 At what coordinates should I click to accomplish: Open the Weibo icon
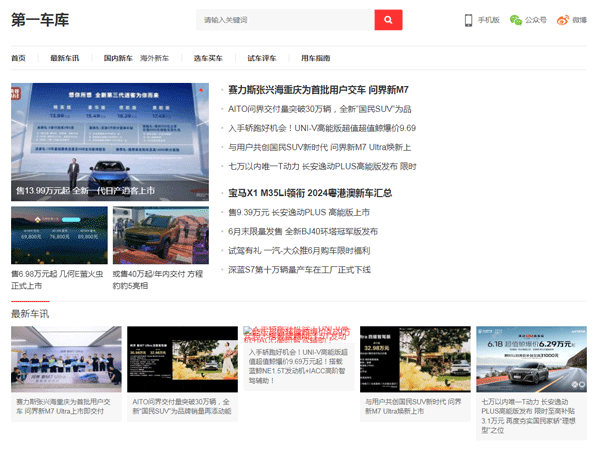coord(562,20)
